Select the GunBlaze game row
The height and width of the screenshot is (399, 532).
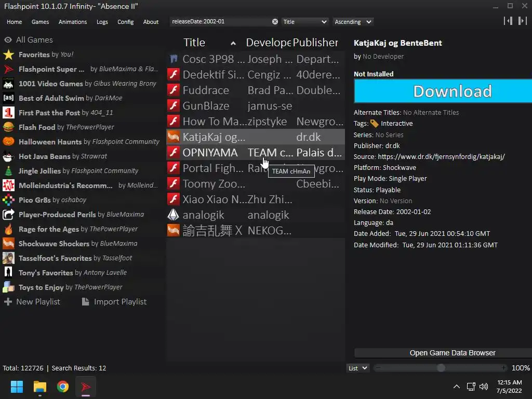[256, 106]
